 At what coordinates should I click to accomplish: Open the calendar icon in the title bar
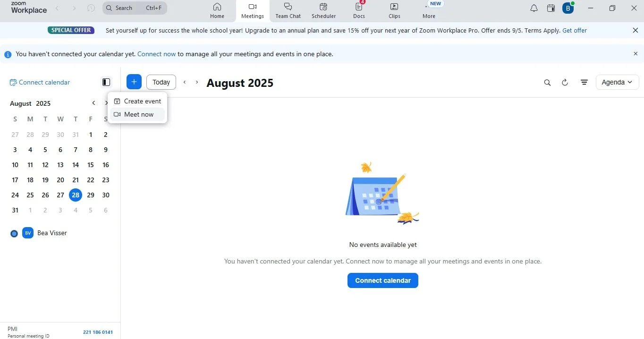tap(551, 8)
